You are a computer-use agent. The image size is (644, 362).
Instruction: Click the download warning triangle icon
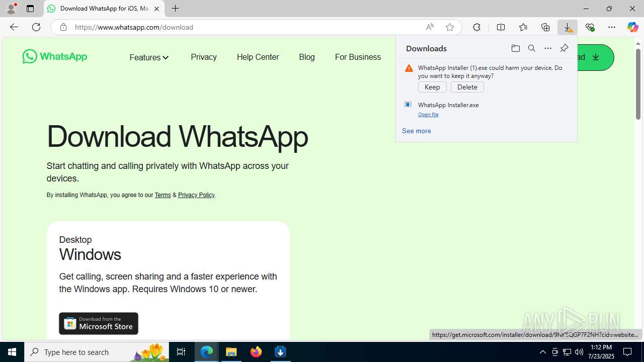409,68
